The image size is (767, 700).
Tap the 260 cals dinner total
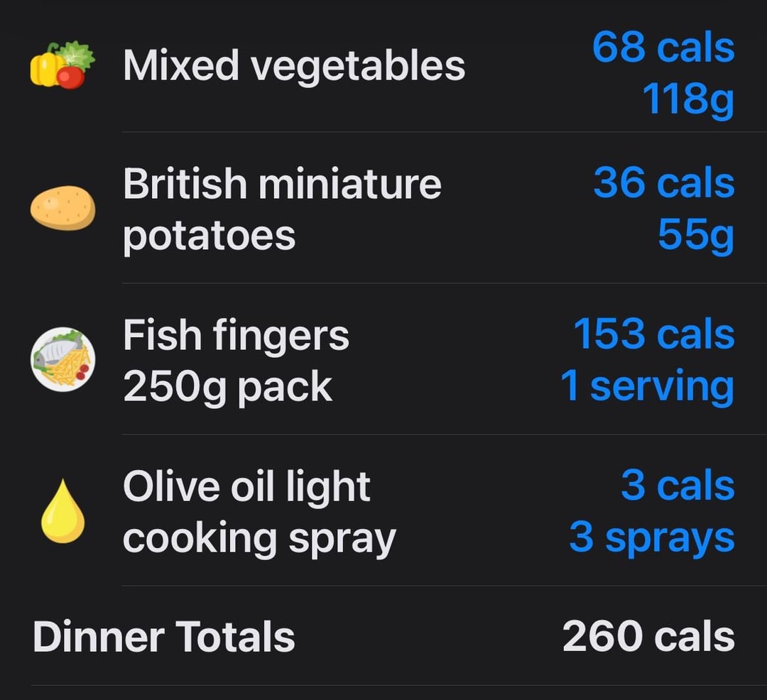(648, 636)
